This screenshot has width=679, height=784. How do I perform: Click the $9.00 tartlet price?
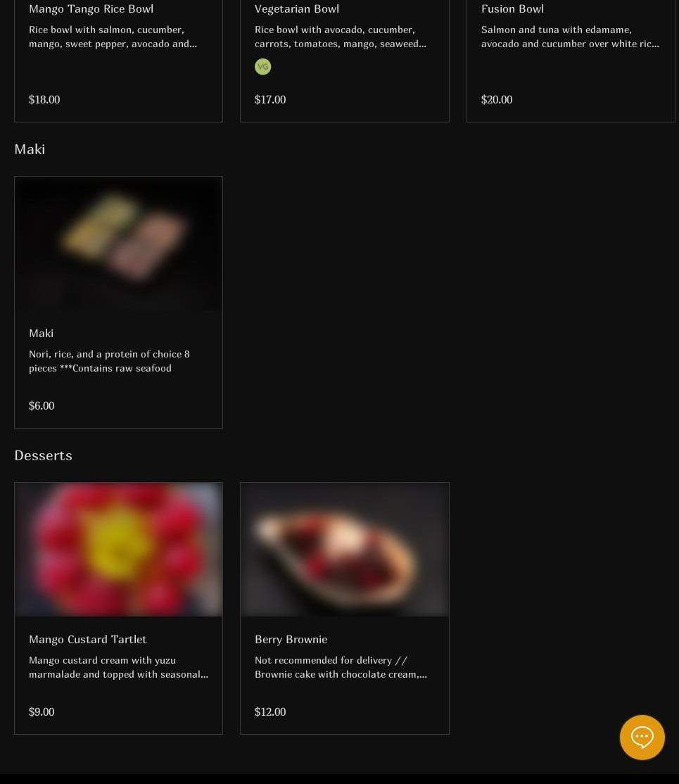coord(42,712)
